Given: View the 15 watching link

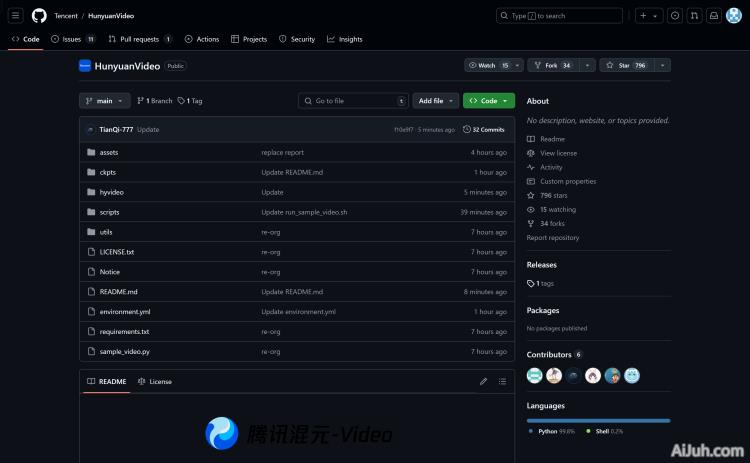Looking at the screenshot, I should [x=551, y=209].
